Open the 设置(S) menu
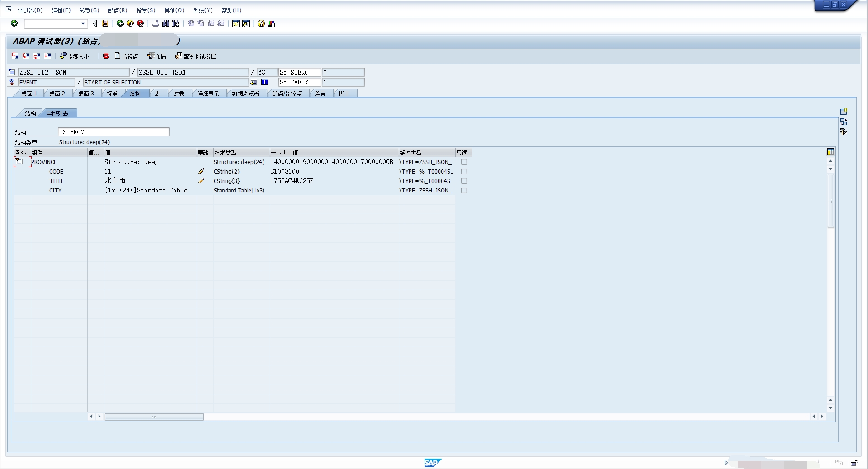868x469 pixels. [x=146, y=10]
